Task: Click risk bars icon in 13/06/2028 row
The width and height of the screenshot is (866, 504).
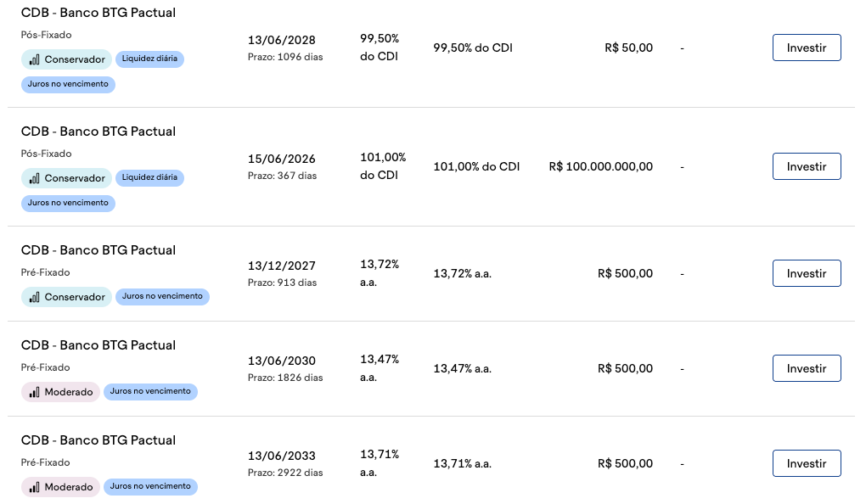Action: [x=34, y=59]
